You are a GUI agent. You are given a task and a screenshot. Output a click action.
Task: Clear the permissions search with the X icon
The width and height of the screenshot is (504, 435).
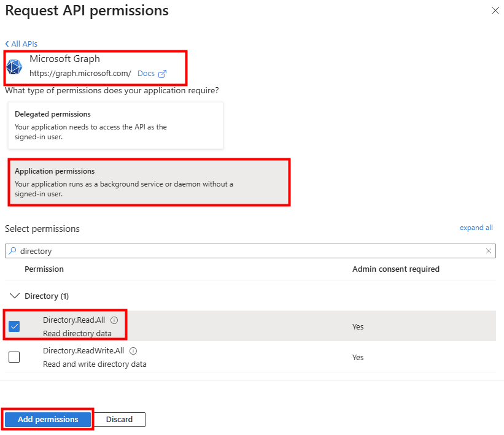(489, 251)
